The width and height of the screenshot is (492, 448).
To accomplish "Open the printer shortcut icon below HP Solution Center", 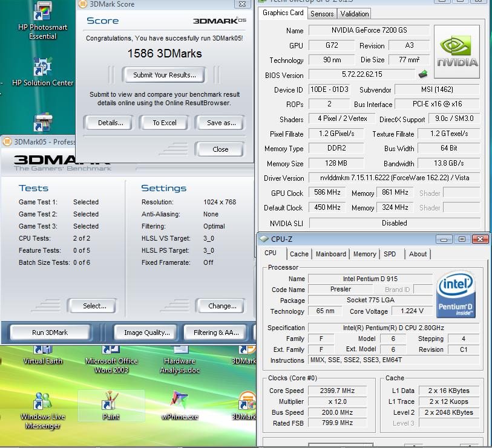I will coord(43,122).
